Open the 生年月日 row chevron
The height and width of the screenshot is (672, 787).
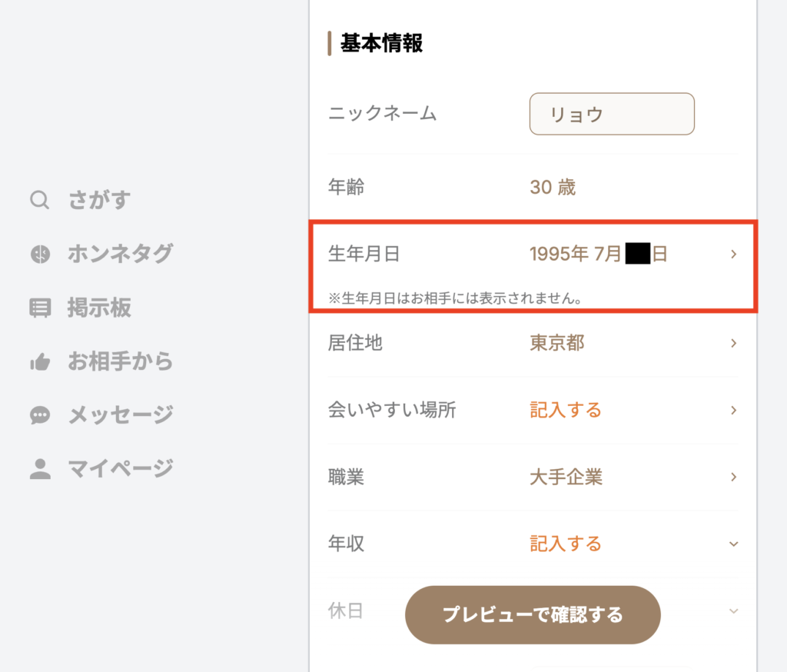[x=732, y=254]
